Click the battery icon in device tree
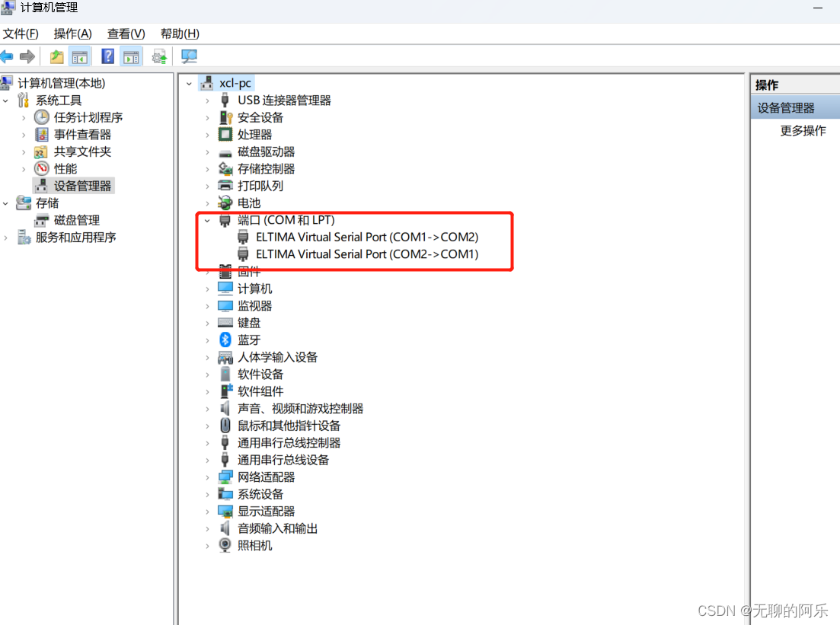840x625 pixels. (225, 202)
